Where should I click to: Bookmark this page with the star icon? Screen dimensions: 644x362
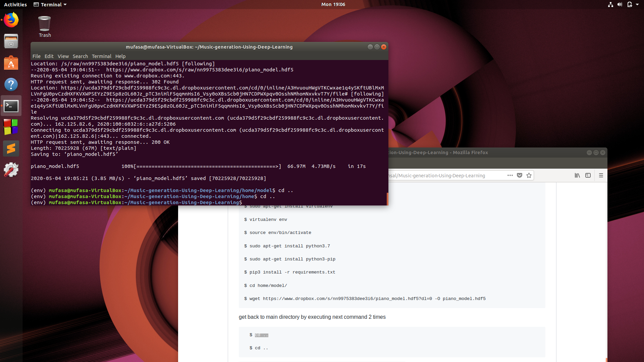coord(529,175)
